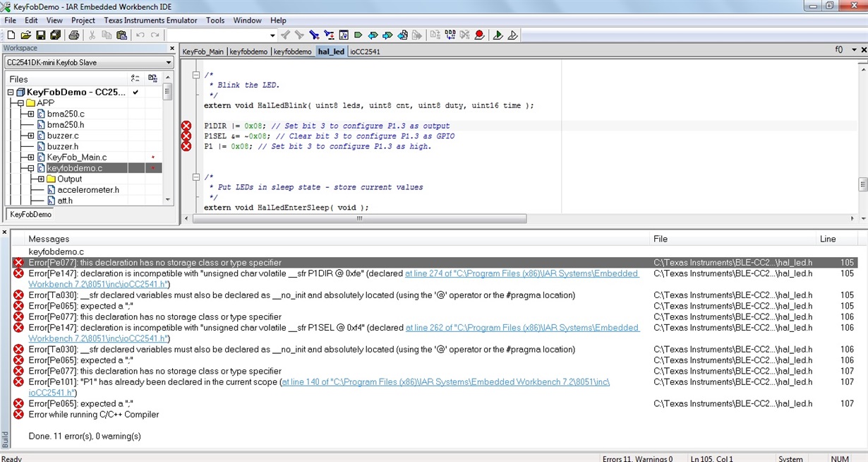Image resolution: width=868 pixels, height=462 pixels.
Task: Collapse the KeyFobDemo project node
Action: coord(11,92)
